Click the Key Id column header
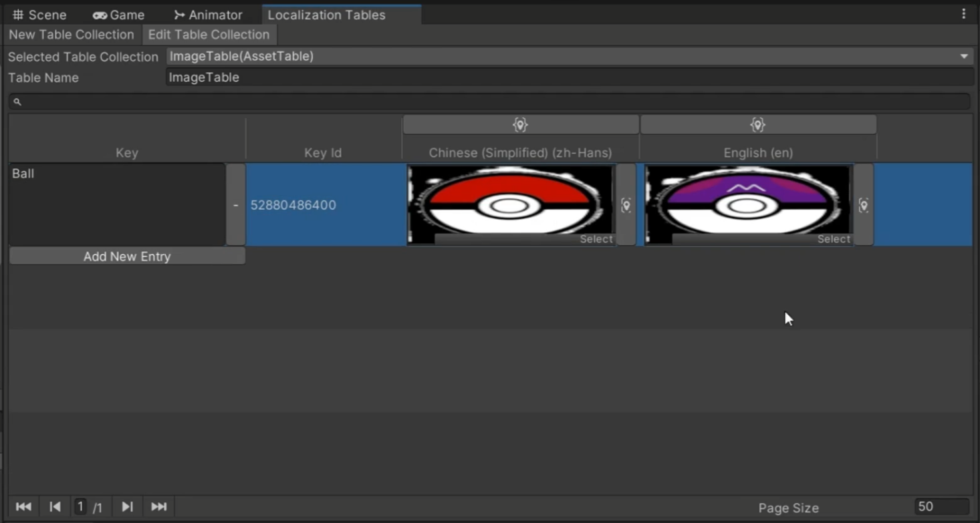The width and height of the screenshot is (980, 523). click(x=323, y=153)
